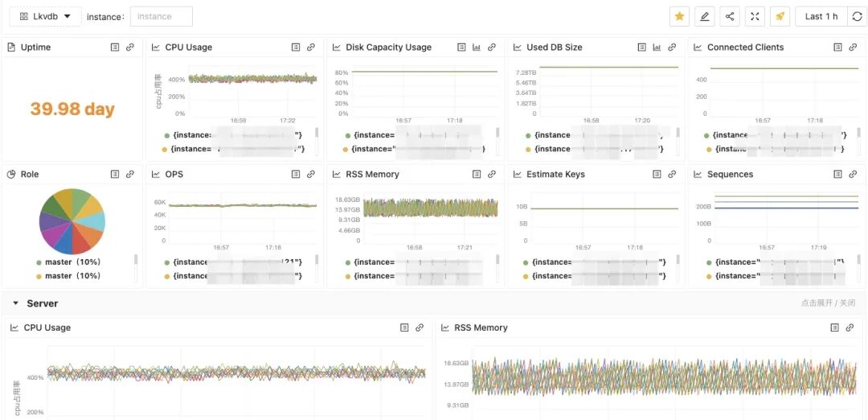
Task: Refresh dashboard with circular arrows icon
Action: [857, 17]
